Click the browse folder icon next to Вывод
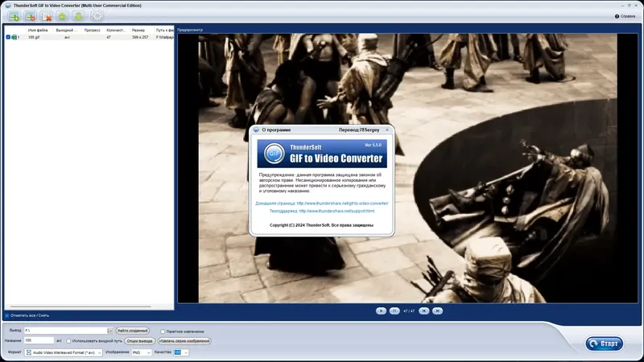Image resolution: width=644 pixels, height=362 pixels. 109,331
